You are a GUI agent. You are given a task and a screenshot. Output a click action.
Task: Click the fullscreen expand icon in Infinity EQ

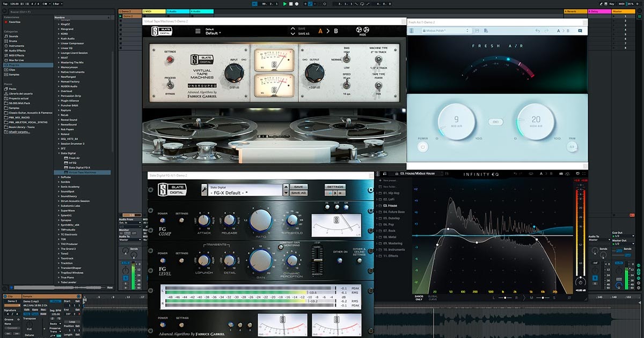click(x=584, y=172)
